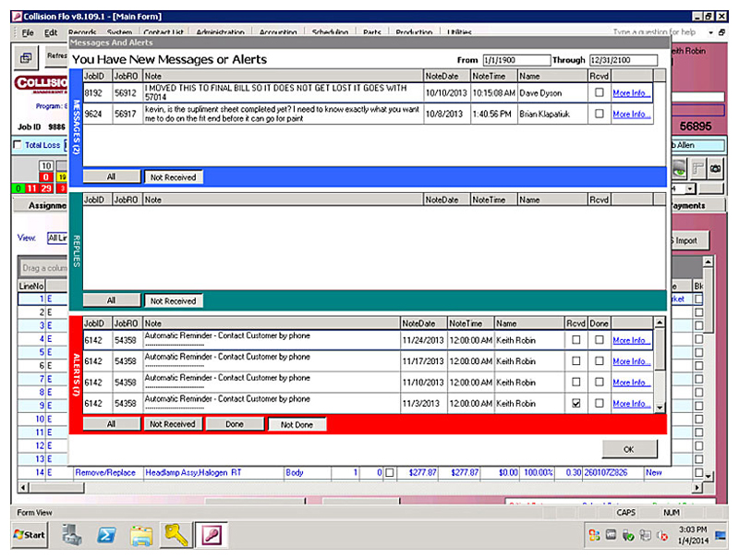Click the yellow keys icon in taskbar
This screenshot has height=560, width=739.
[176, 535]
